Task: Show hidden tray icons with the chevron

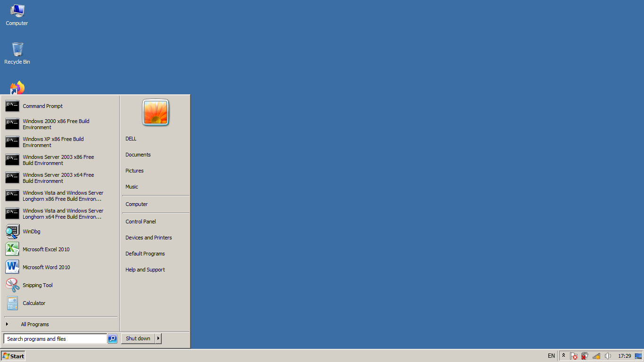Action: [x=563, y=356]
